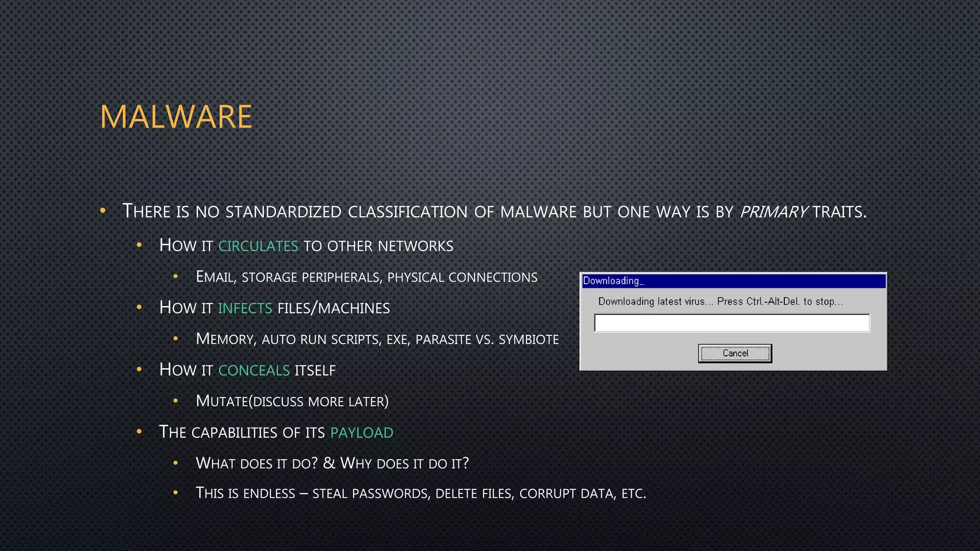
Task: Click the 'There is no standardized classification' sentence
Action: (494, 211)
